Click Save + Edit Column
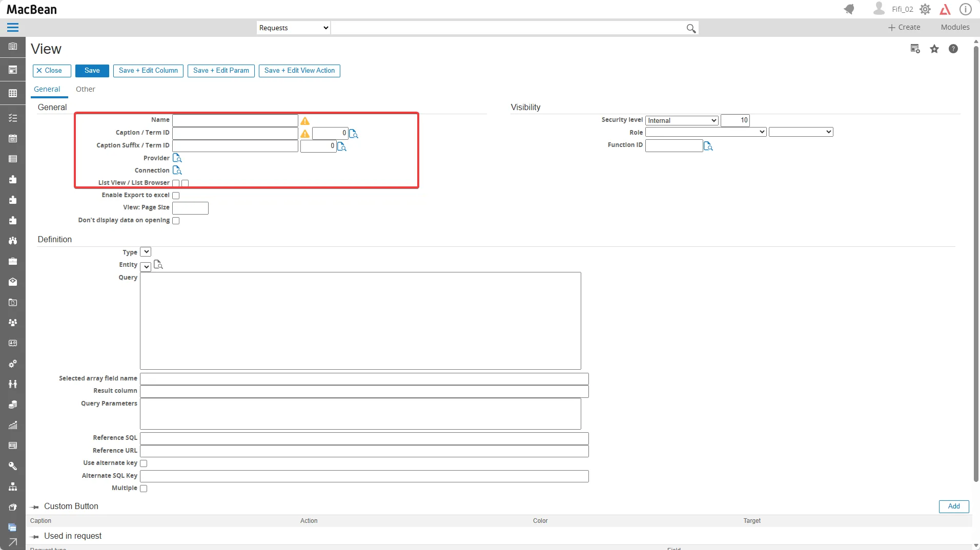Screen dimensions: 980x550 pos(148,71)
